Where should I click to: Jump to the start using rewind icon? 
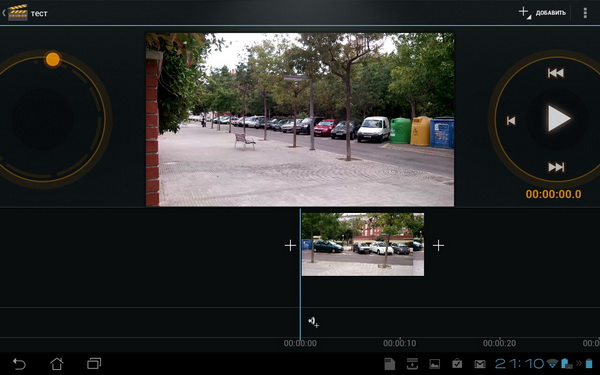click(556, 73)
